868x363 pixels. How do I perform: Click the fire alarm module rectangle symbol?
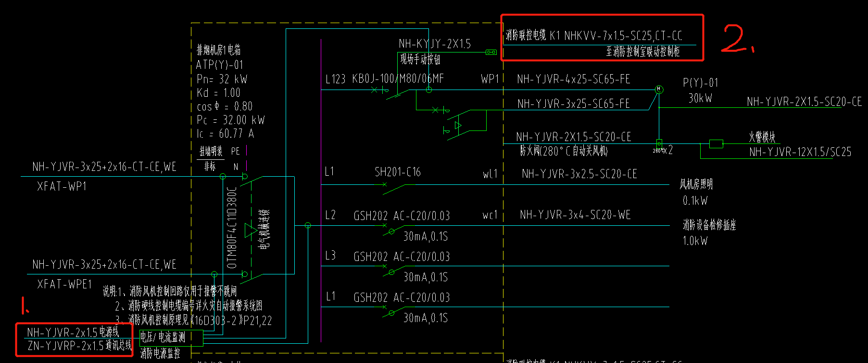coord(716,143)
